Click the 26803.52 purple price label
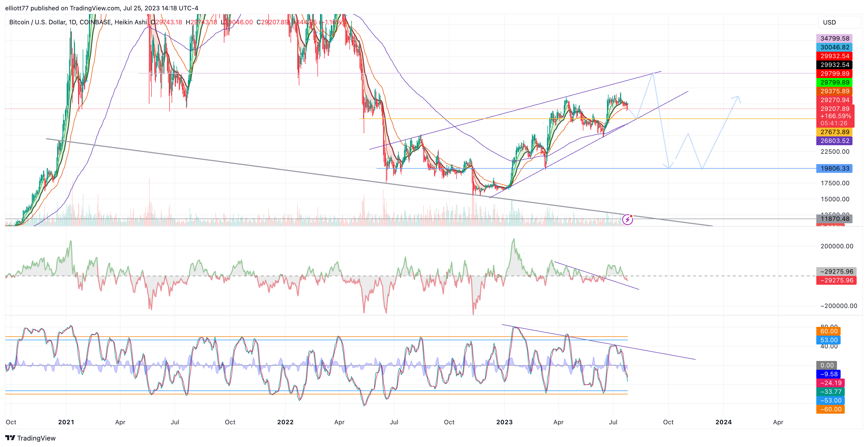The width and height of the screenshot is (868, 447). [x=834, y=141]
